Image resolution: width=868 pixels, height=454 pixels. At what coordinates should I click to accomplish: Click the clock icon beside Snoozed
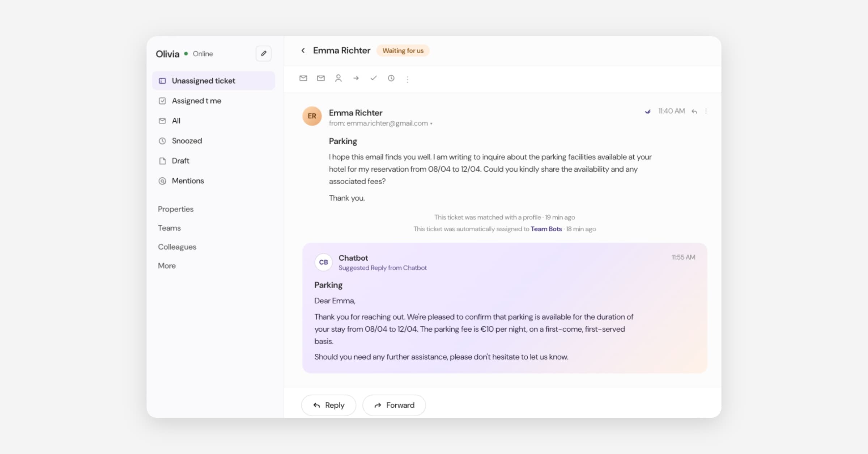162,141
